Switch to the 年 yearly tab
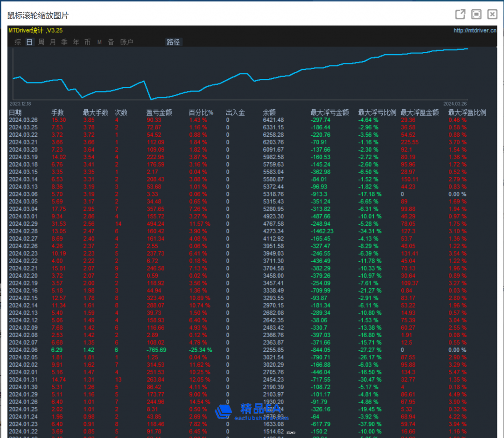504x438 pixels. 76,42
